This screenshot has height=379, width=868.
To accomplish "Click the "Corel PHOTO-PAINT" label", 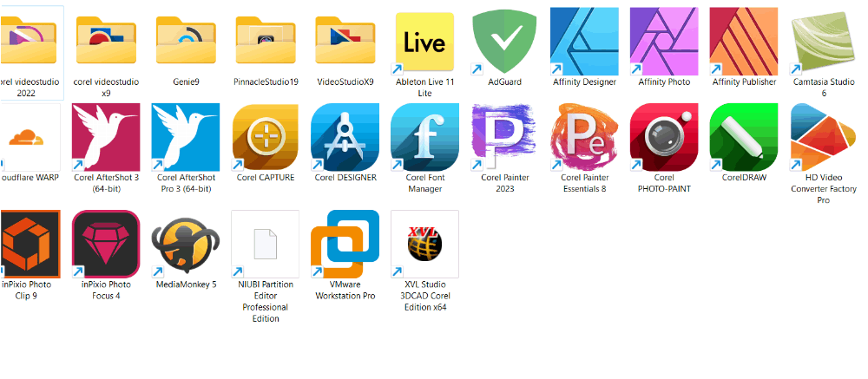I will [664, 183].
